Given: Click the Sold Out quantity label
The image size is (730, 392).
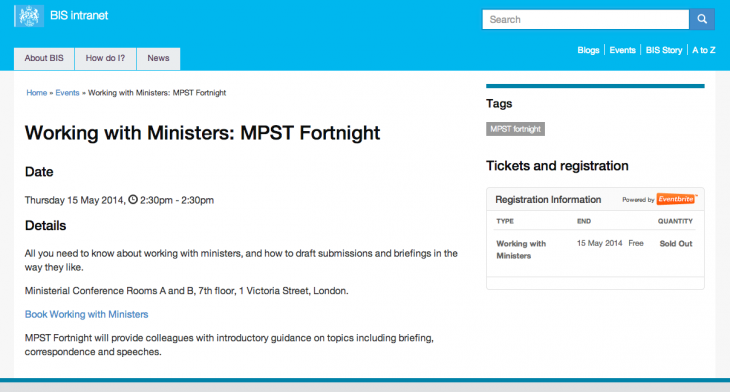Looking at the screenshot, I should pyautogui.click(x=676, y=243).
